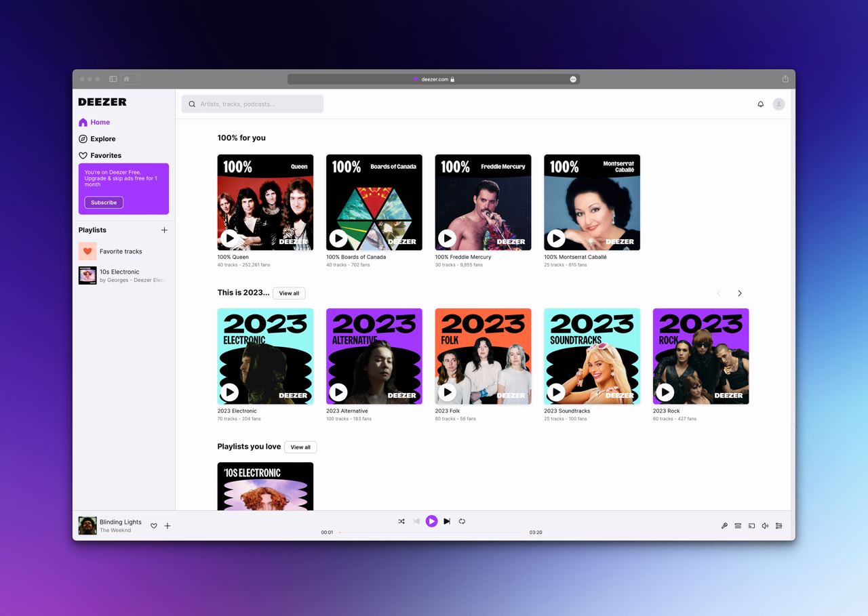868x616 pixels.
Task: Open the 2023 Electronic title link
Action: (237, 411)
